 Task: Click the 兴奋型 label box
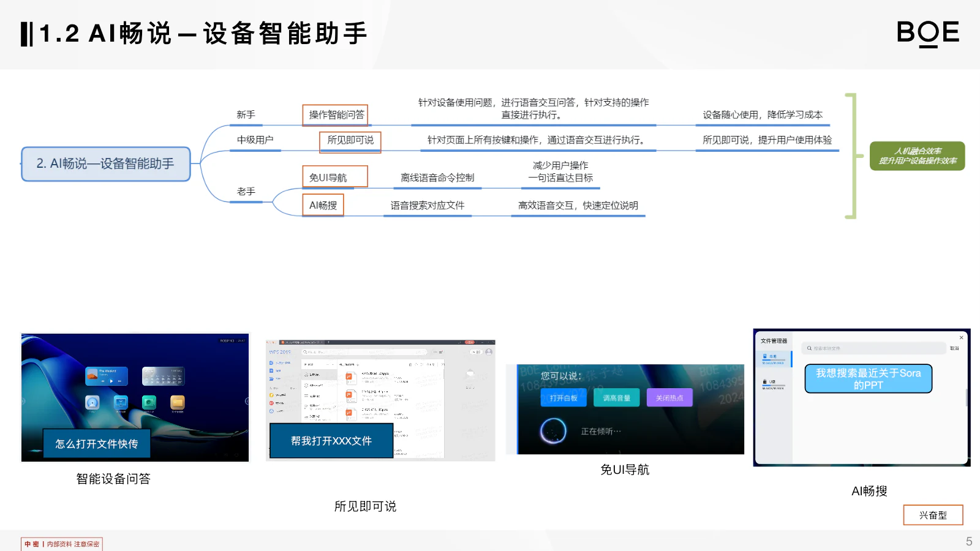(933, 515)
